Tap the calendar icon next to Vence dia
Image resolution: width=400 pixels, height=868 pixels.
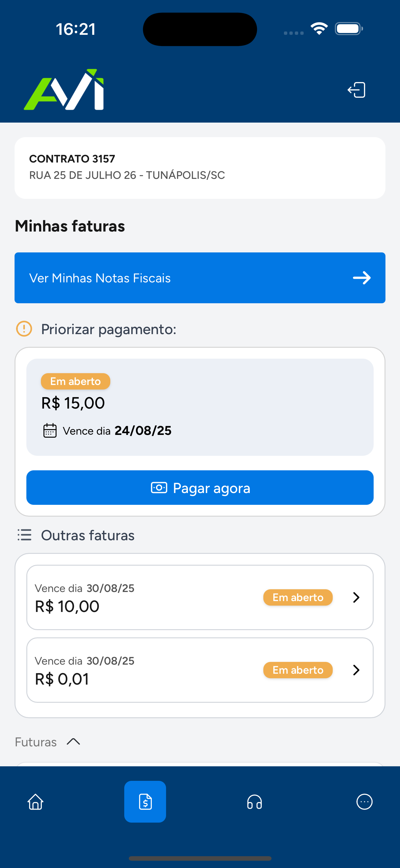(50, 430)
